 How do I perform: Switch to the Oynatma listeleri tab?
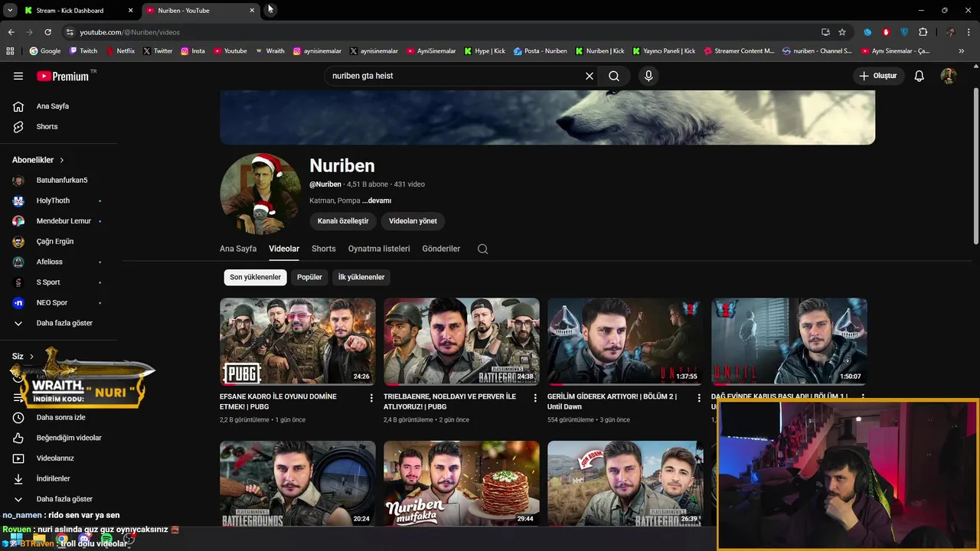pyautogui.click(x=379, y=249)
